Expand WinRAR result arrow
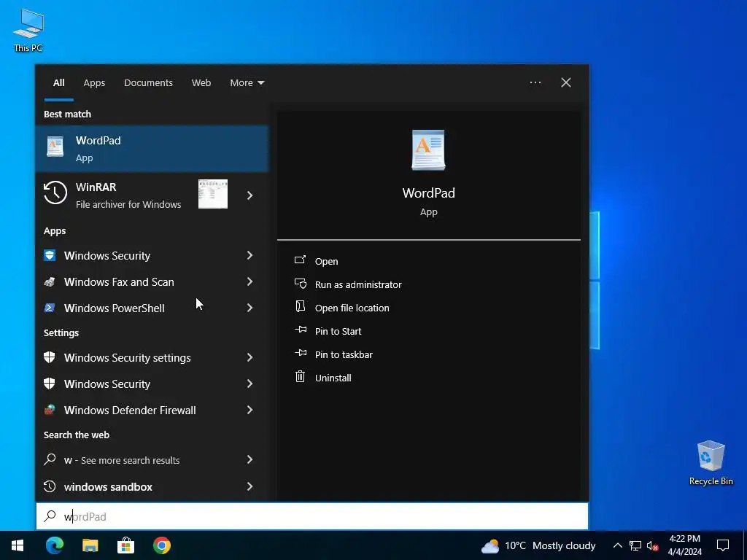Image resolution: width=747 pixels, height=560 pixels. click(249, 195)
